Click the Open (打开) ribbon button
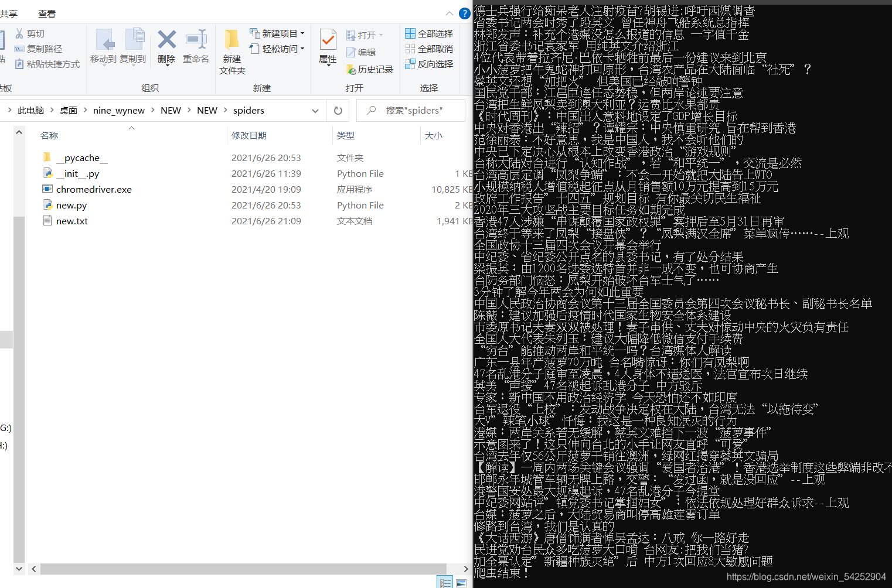Image resolution: width=892 pixels, height=588 pixels. (x=364, y=35)
